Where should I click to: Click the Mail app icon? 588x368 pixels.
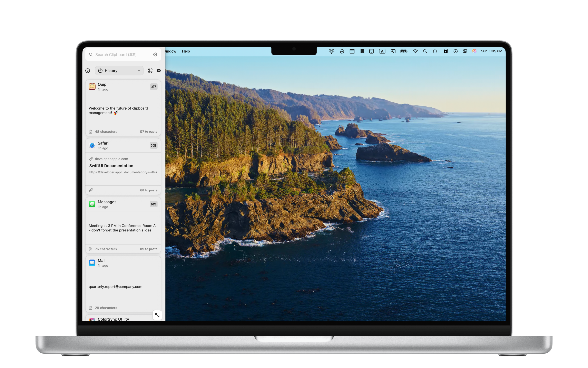pyautogui.click(x=92, y=263)
